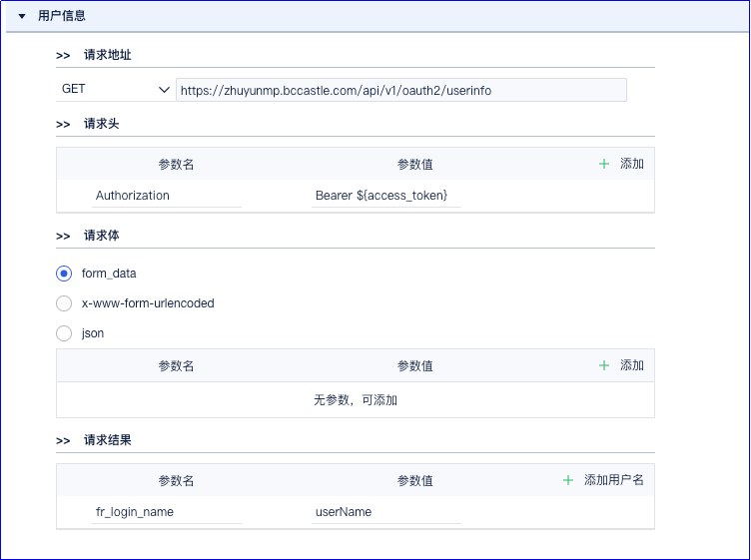Click 添加 text in the request headers table

coord(632,164)
